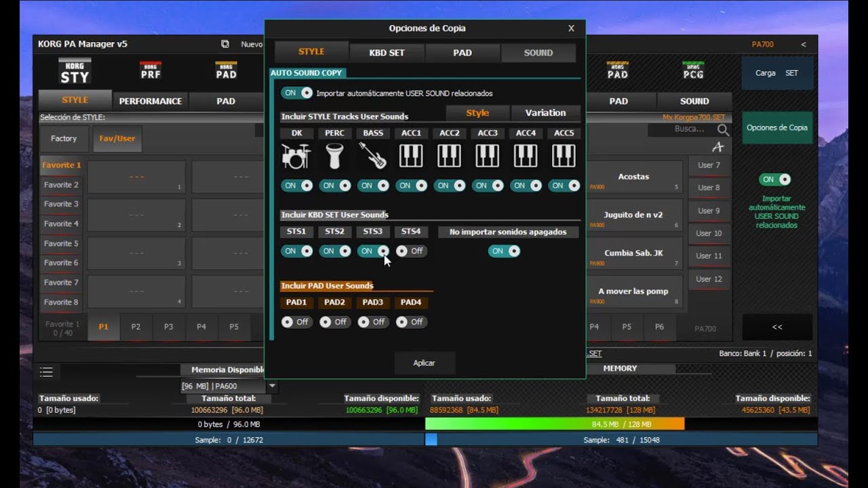The height and width of the screenshot is (488, 868).
Task: Open the Korg STY icon in left panel
Action: click(75, 72)
